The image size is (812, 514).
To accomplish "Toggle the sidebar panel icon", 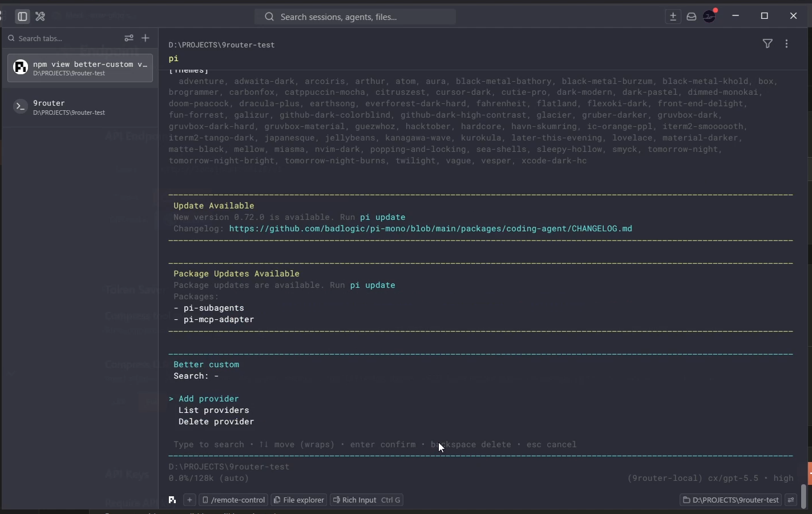I will click(22, 17).
